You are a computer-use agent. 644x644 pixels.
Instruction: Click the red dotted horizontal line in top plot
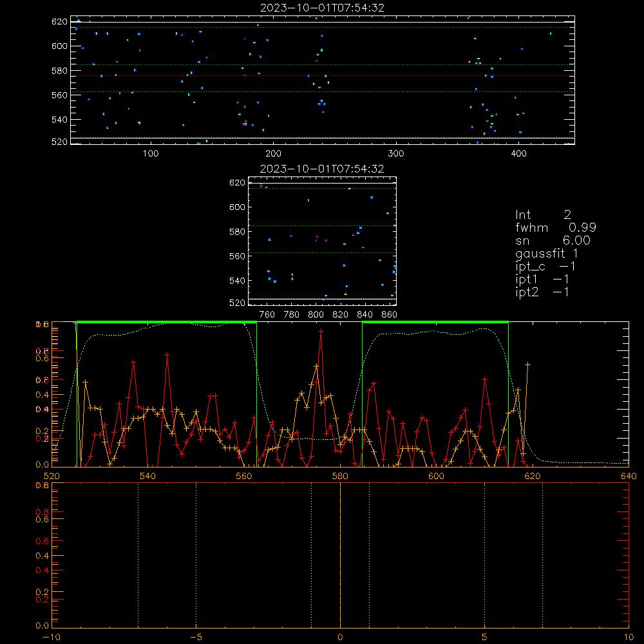pyautogui.click(x=323, y=75)
